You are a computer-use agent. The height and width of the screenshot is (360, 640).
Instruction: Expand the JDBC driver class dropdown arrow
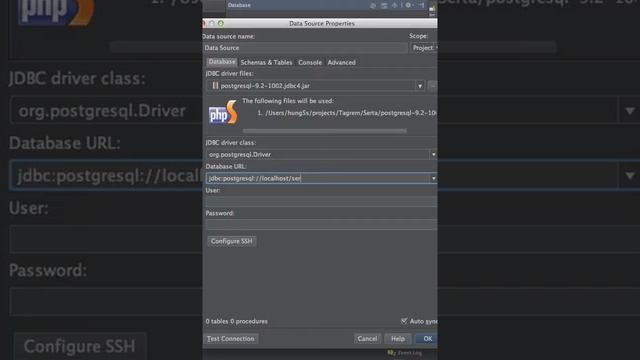(x=433, y=155)
